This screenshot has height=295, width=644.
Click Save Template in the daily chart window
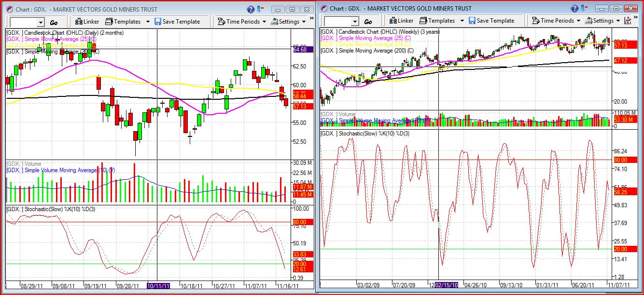coord(177,22)
